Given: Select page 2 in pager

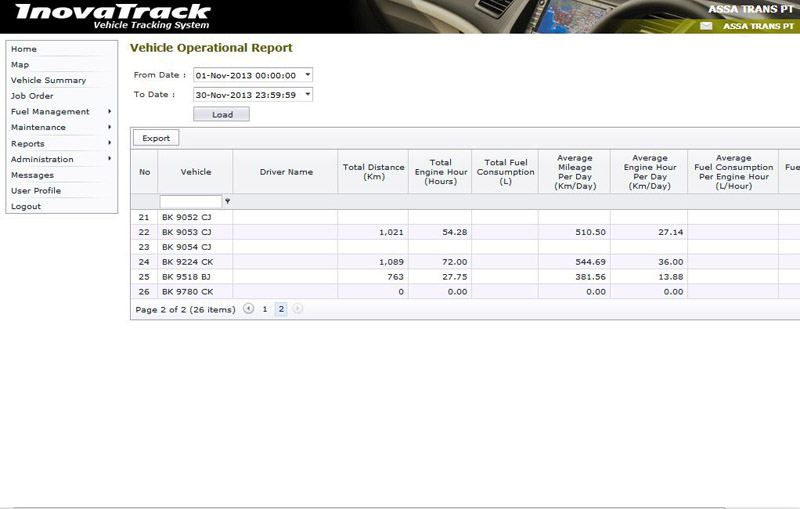Looking at the screenshot, I should pyautogui.click(x=281, y=309).
